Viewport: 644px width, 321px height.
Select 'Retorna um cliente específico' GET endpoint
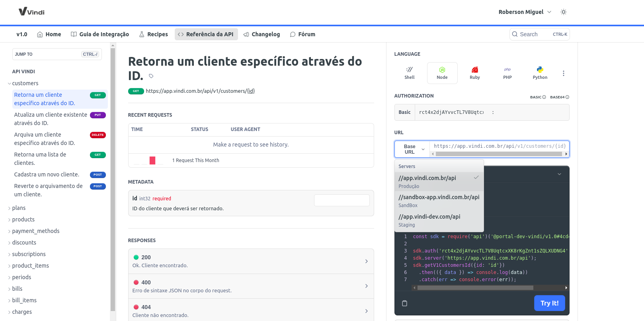[x=60, y=99]
